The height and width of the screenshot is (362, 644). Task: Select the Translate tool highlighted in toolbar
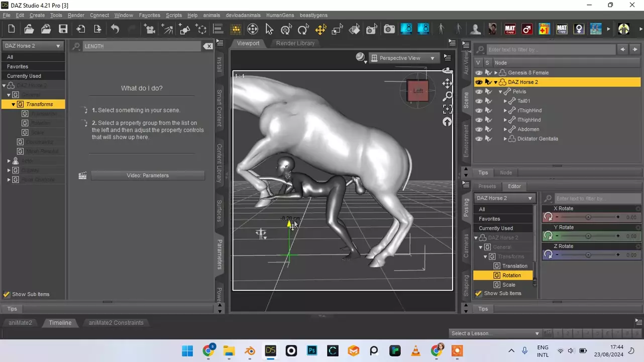320,30
